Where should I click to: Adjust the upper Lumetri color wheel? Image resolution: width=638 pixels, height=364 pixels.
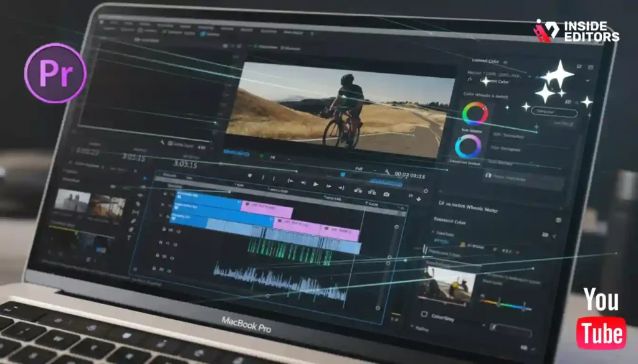(475, 113)
